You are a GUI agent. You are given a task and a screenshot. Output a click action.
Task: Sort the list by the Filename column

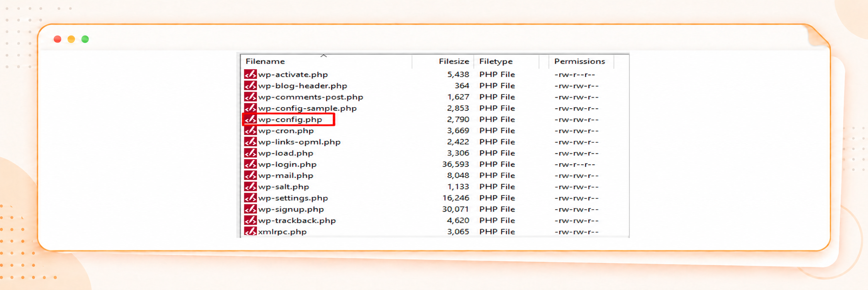coord(265,61)
